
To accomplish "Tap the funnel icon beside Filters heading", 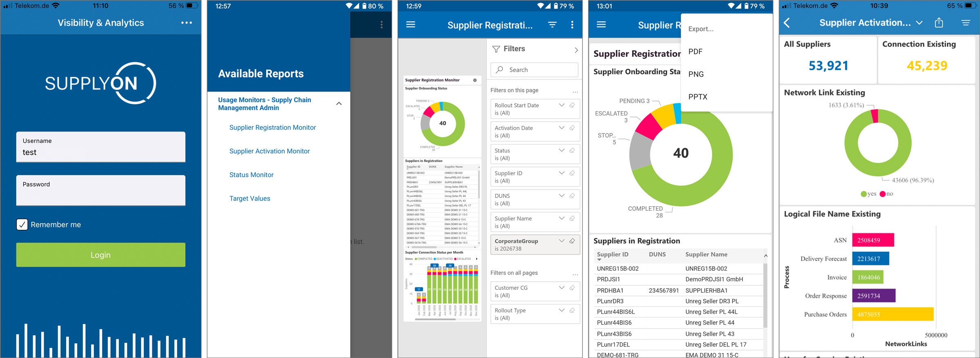I will click(x=496, y=49).
